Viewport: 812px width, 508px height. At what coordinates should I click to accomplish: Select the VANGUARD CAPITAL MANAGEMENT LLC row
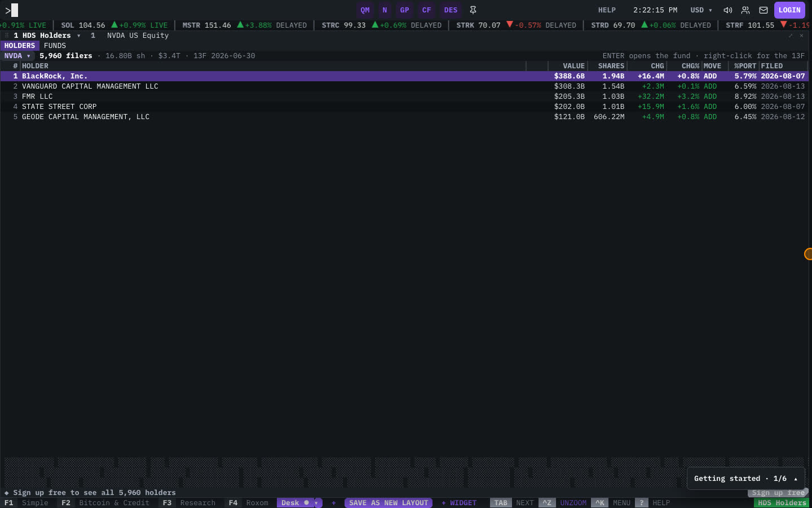[404, 86]
